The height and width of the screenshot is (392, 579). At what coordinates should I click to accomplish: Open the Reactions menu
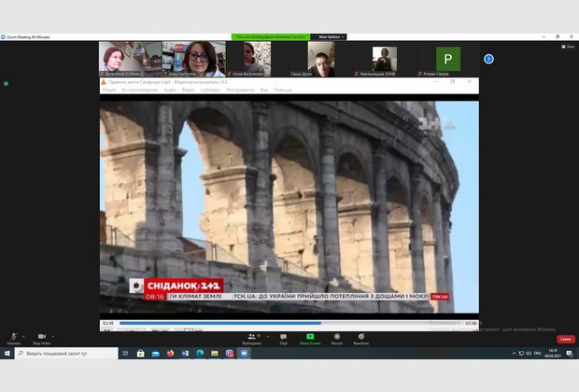coord(360,336)
